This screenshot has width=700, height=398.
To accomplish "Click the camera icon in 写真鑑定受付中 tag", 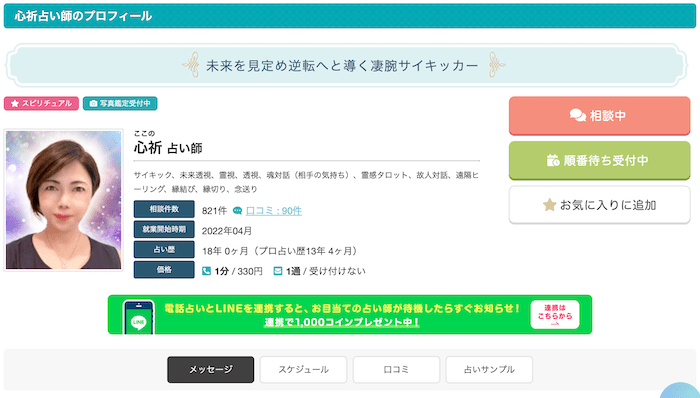I will tap(93, 104).
